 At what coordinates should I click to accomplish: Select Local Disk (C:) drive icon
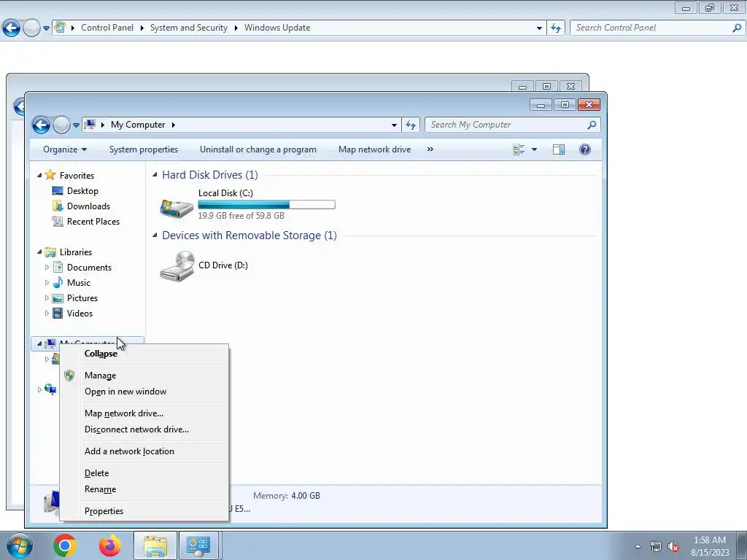(x=177, y=208)
